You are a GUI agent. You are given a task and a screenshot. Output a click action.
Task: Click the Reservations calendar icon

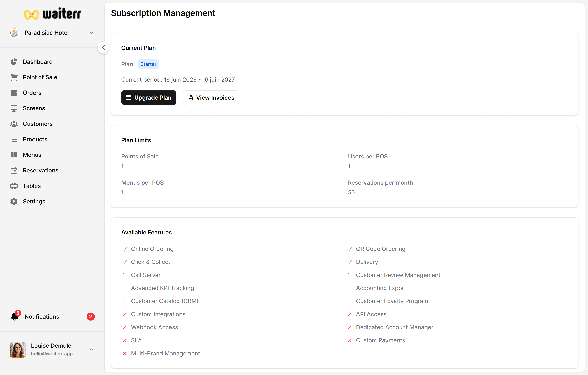point(14,170)
